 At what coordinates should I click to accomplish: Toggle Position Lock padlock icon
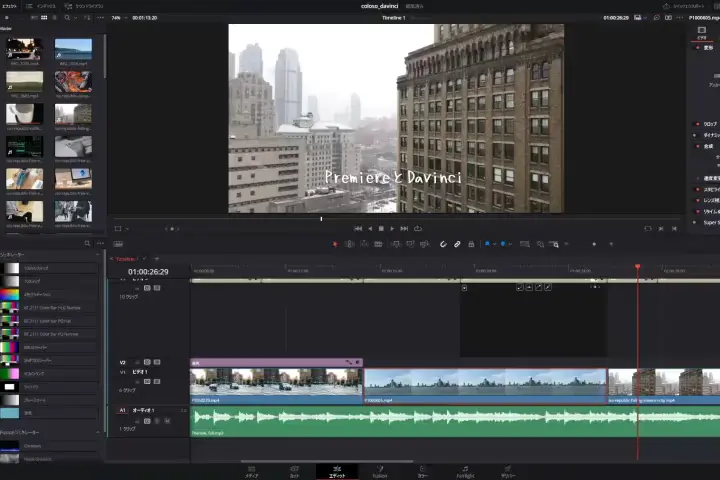click(x=471, y=244)
